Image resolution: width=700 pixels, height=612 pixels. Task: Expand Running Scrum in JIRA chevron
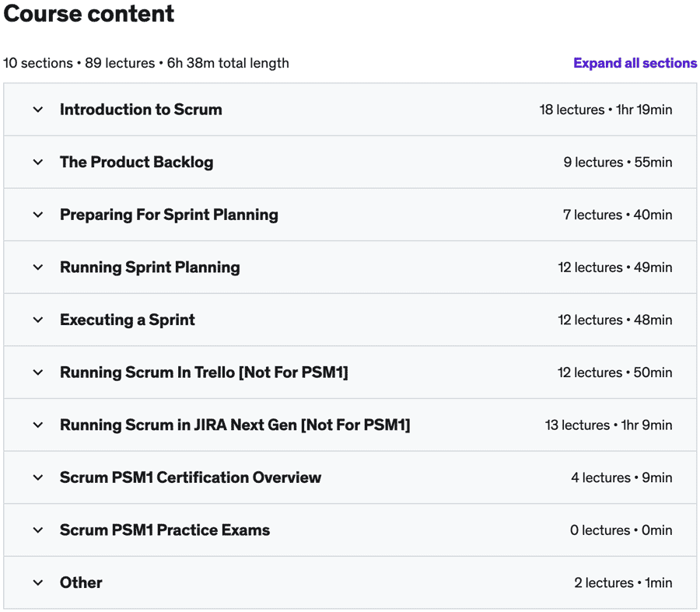[38, 425]
